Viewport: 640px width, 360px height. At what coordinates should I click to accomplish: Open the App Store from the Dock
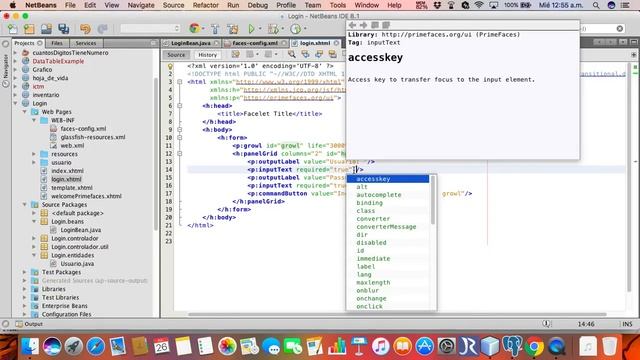click(x=424, y=346)
